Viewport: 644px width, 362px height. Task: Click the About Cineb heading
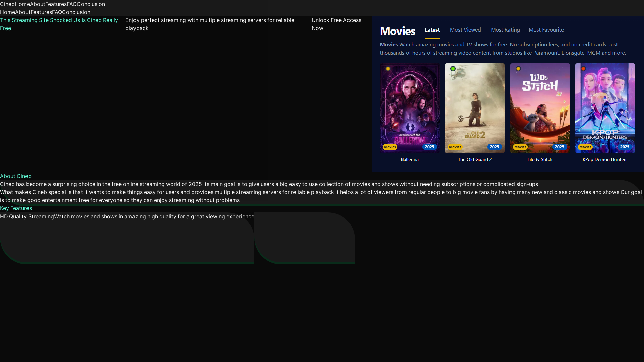(x=16, y=176)
